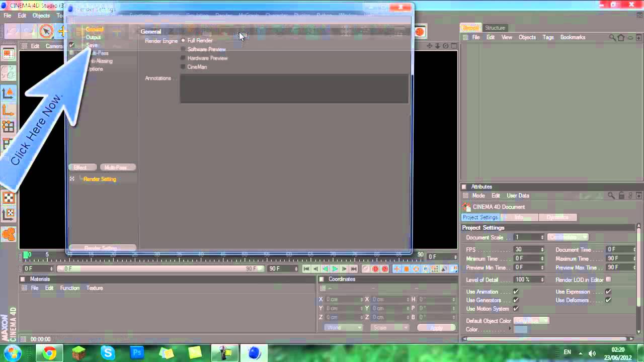
Task: Open Photoshop from the taskbar
Action: pyautogui.click(x=137, y=353)
